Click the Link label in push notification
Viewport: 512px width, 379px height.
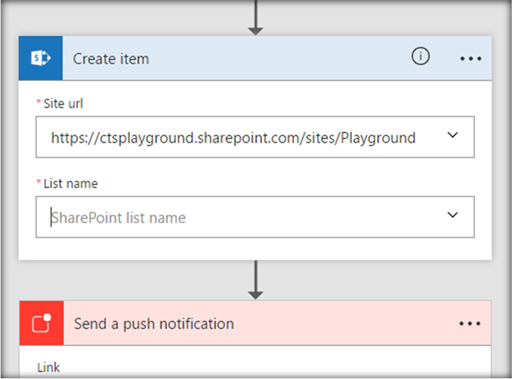[x=48, y=367]
